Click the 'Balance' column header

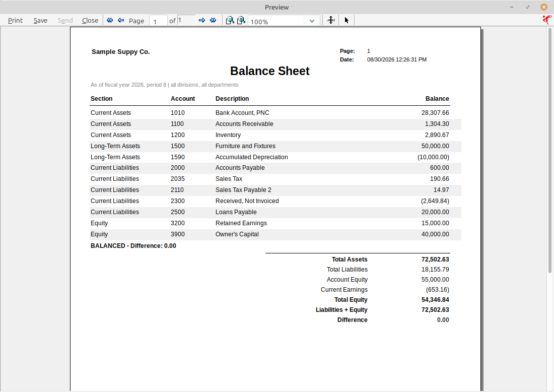[437, 99]
